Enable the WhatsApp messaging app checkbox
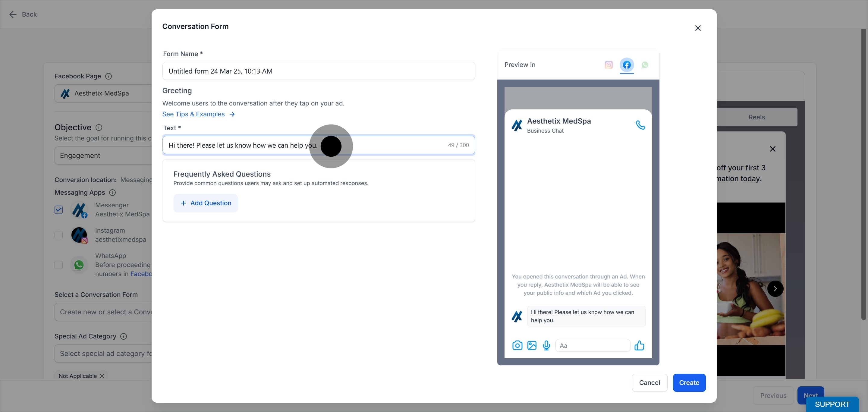Viewport: 868px width, 412px height. [x=59, y=265]
